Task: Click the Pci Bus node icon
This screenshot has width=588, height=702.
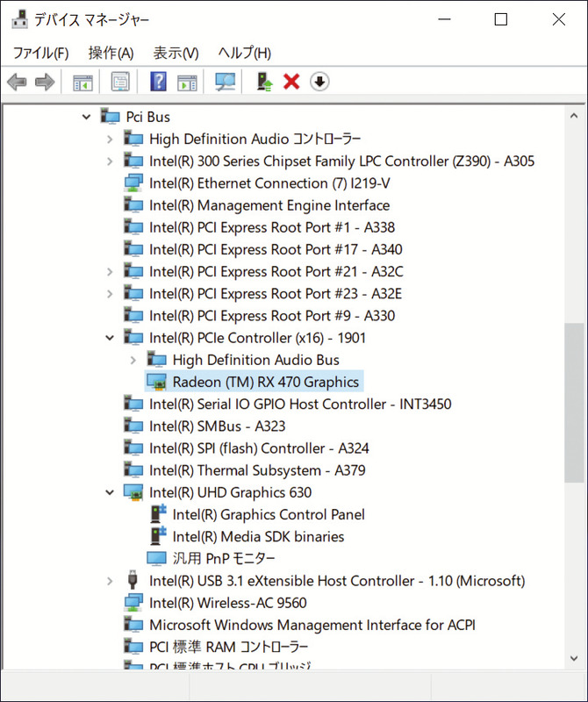Action: click(x=110, y=117)
